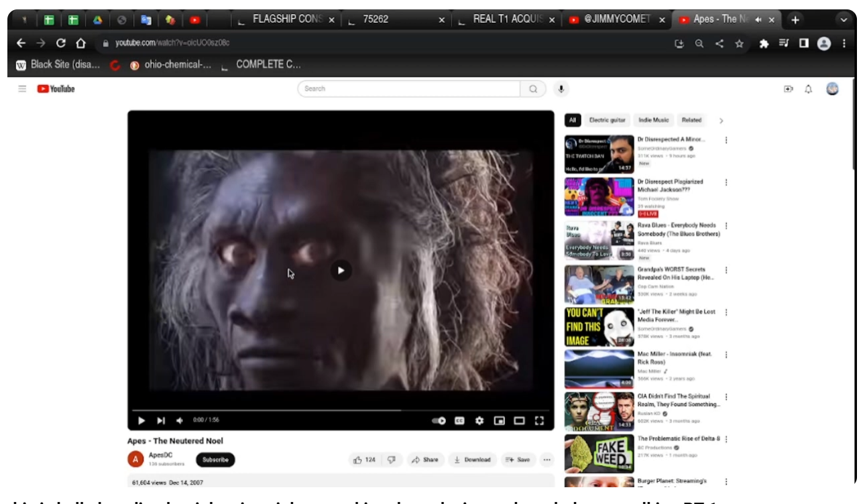Open the YouTube account avatar
863x504 pixels.
click(x=832, y=88)
